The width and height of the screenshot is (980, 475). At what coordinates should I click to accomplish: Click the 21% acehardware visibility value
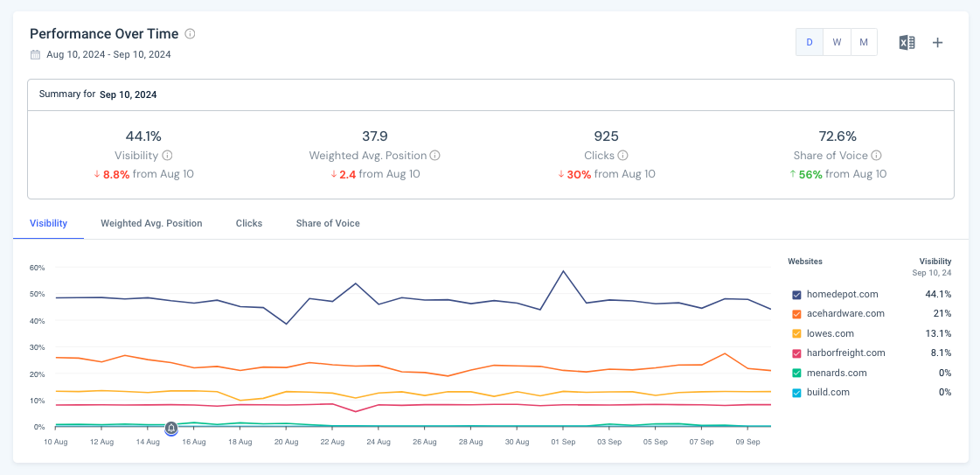943,314
